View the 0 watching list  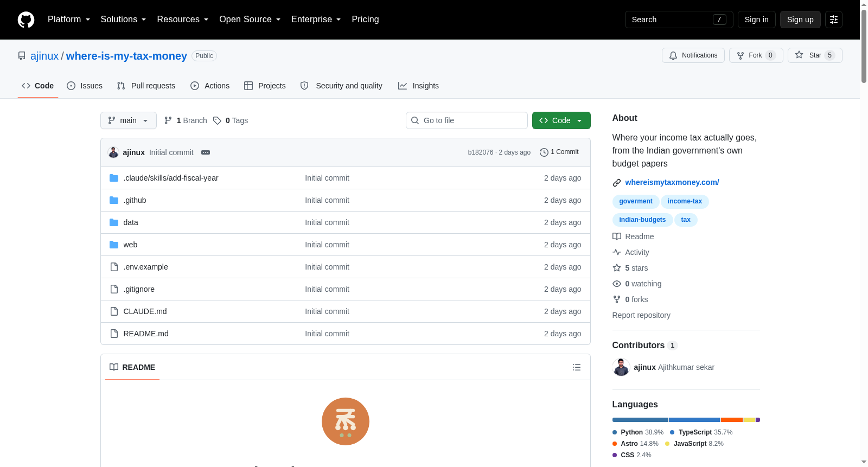[637, 284]
